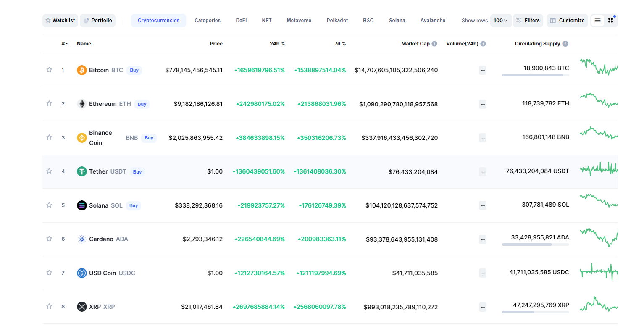Click the info icon next to Market Cap

(x=434, y=43)
